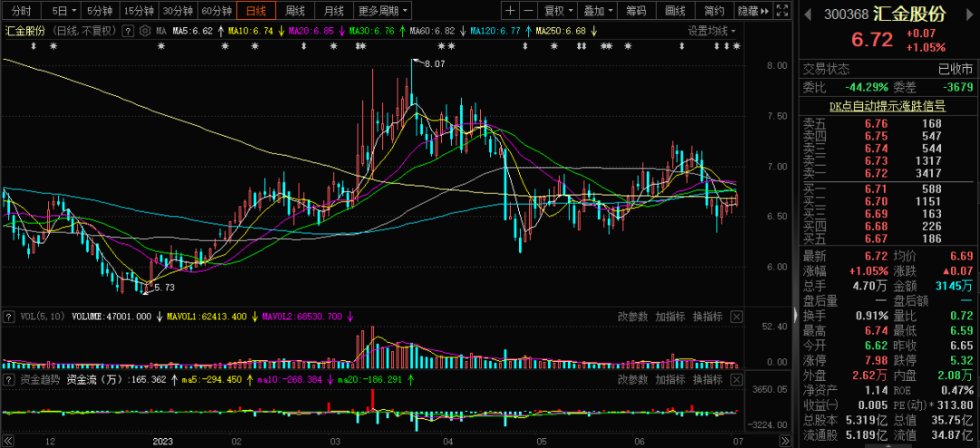The image size is (980, 448).
Task: Click 换指标 in 资金趋势 panel
Action: pos(708,379)
